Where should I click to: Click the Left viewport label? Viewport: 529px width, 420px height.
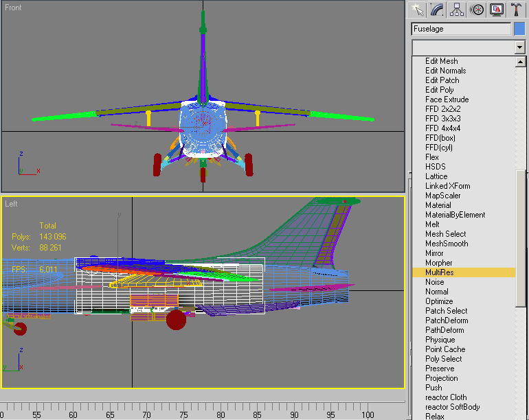point(11,204)
